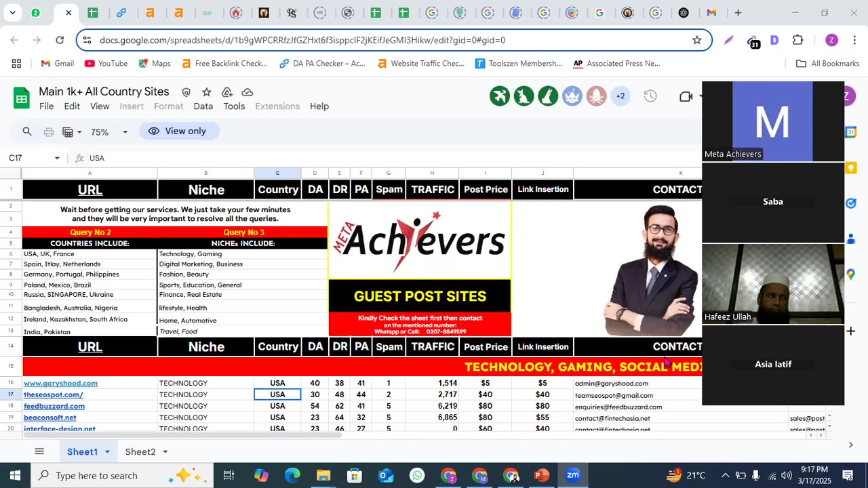Open File Explorer from the taskbar
Viewport: 868px width, 488px height.
tap(323, 475)
